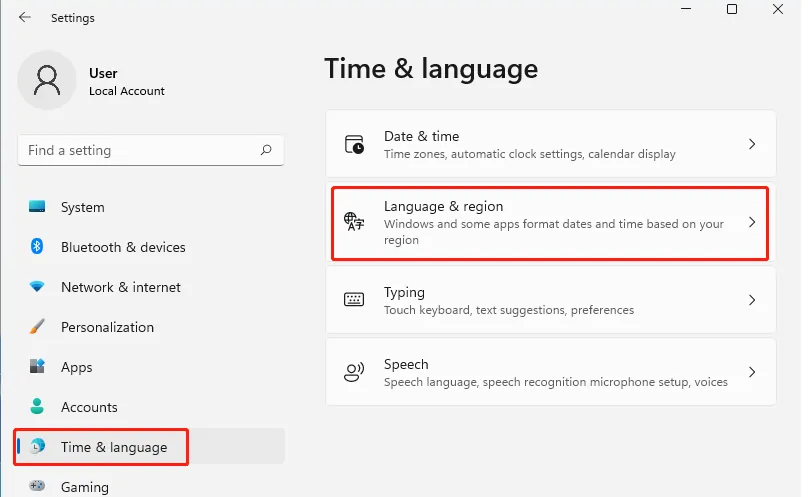Click the Language & region globe icon
Screen dimensions: 808x497
tap(354, 222)
